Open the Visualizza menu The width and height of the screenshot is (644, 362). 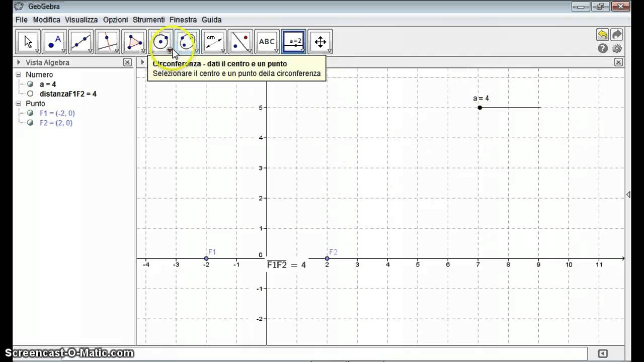[x=81, y=20]
